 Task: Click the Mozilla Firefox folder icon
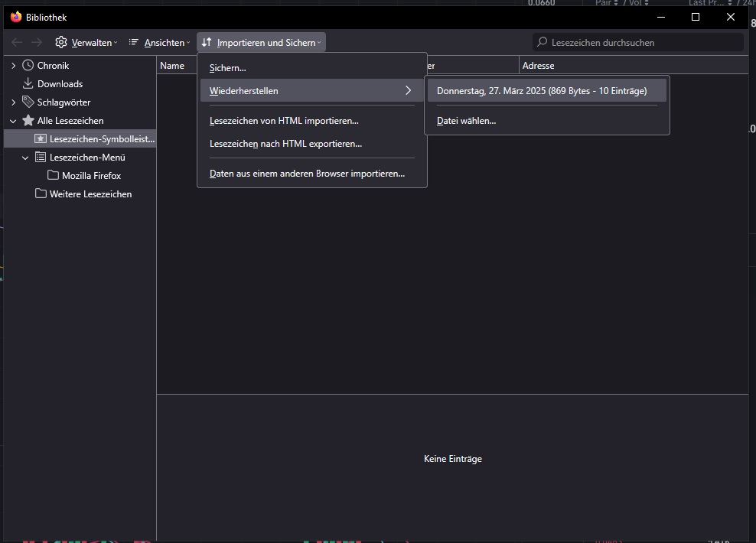pyautogui.click(x=53, y=175)
